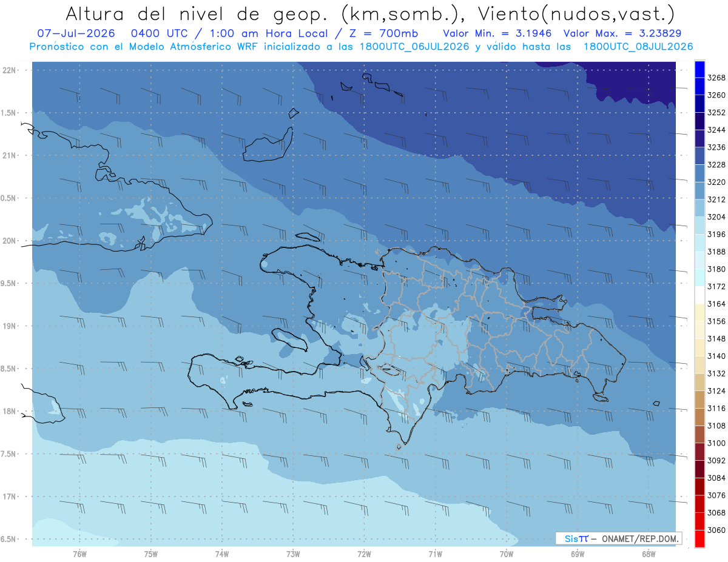This screenshot has width=728, height=562.
Task: Click the 3220 colorbar value
Action: click(x=716, y=182)
